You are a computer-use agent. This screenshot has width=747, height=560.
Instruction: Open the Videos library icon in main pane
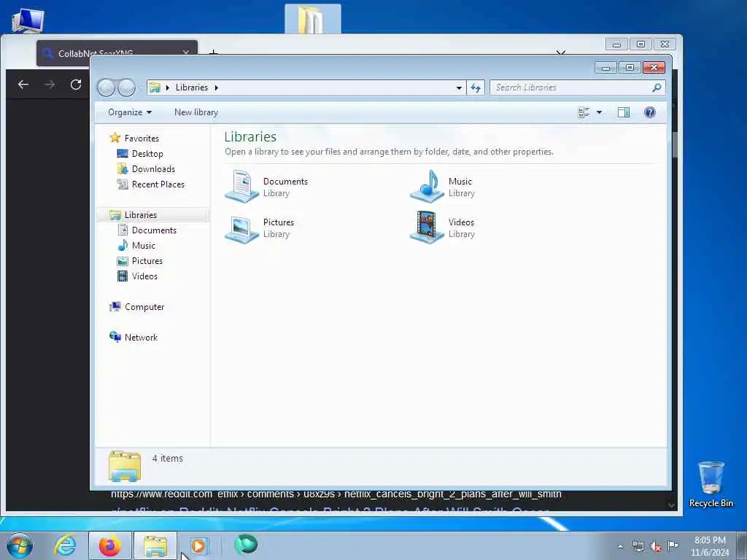click(x=427, y=227)
